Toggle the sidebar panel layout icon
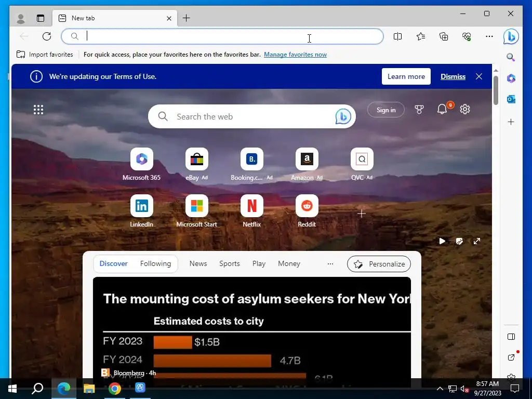This screenshot has width=532, height=399. (511, 337)
